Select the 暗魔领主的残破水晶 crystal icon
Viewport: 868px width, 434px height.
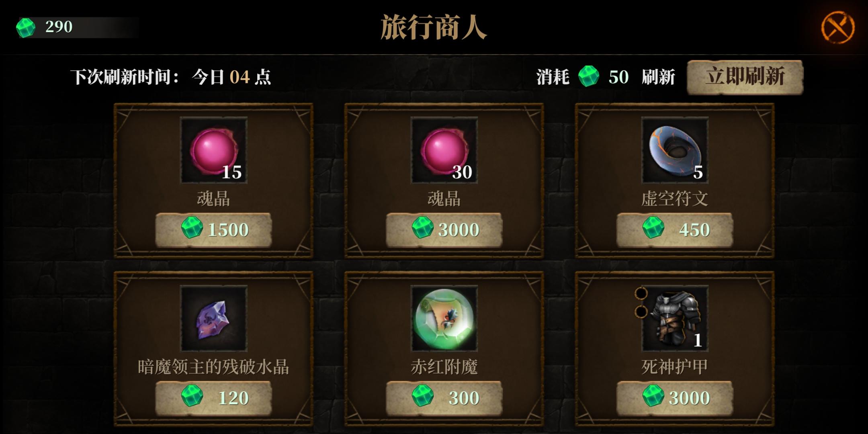click(214, 319)
